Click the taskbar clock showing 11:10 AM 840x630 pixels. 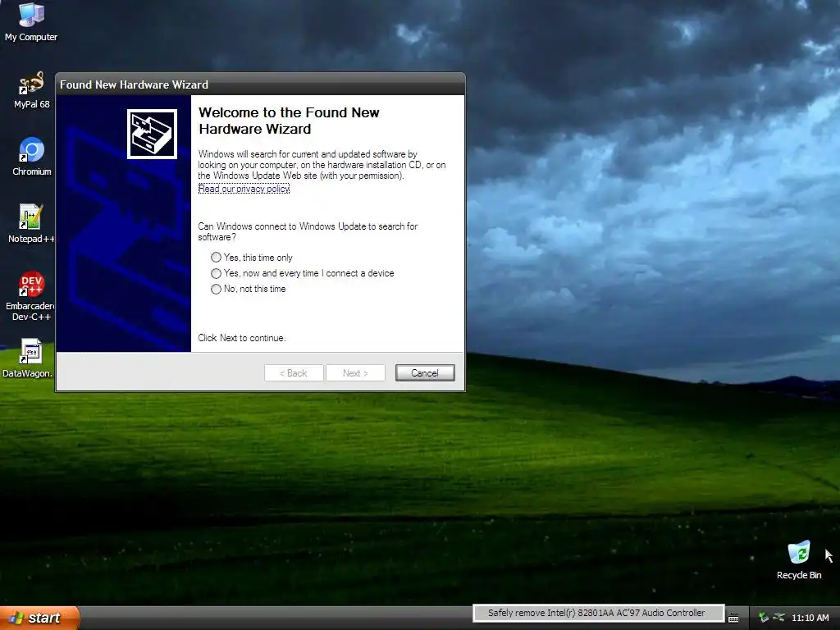810,618
